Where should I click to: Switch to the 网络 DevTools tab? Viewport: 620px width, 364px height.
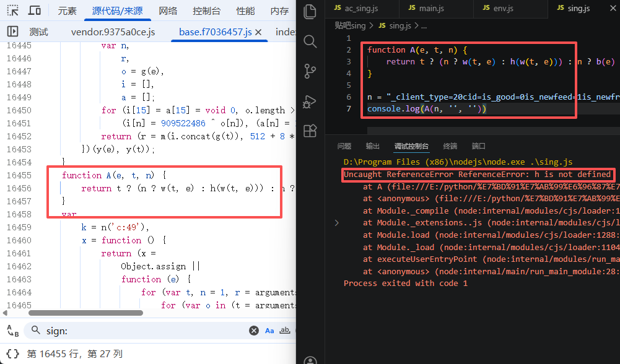pyautogui.click(x=168, y=11)
